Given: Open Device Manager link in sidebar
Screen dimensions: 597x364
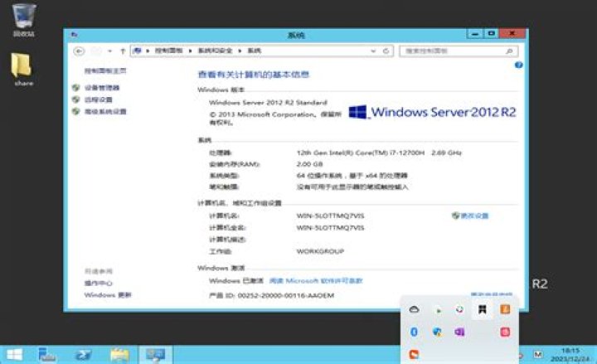Looking at the screenshot, I should pos(102,88).
